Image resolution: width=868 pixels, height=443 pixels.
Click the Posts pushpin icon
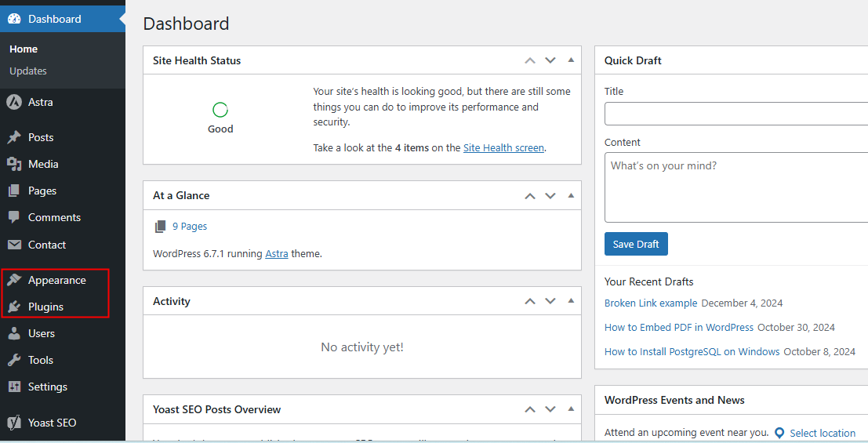pos(14,137)
